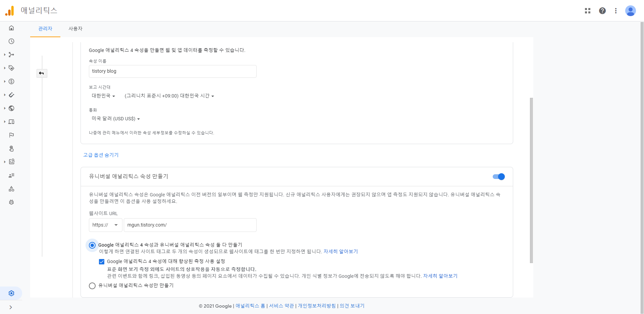Open the Help question mark icon
This screenshot has height=314, width=644.
tap(602, 11)
